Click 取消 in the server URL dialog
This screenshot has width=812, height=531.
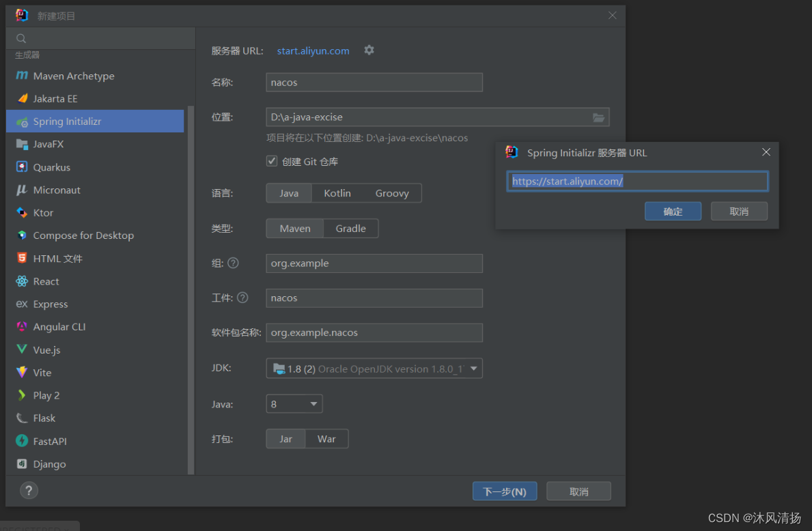pyautogui.click(x=739, y=211)
